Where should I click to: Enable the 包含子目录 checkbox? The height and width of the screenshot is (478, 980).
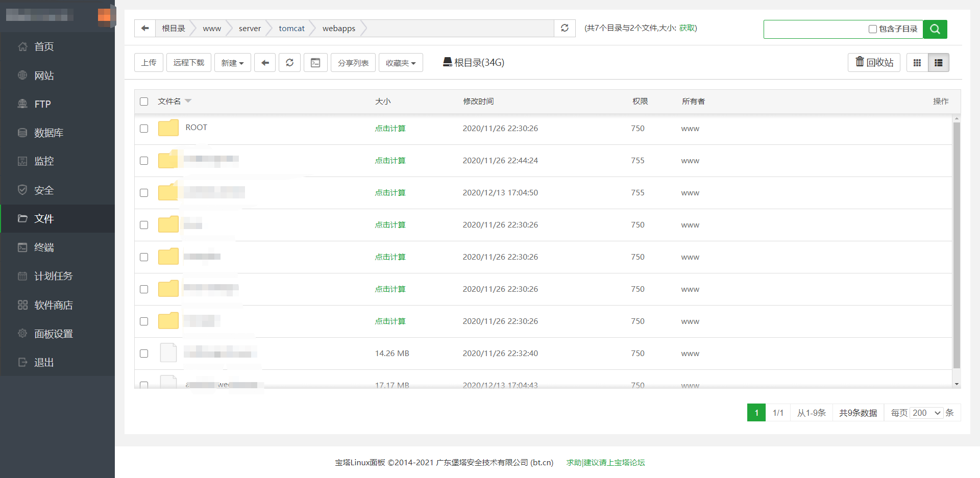click(873, 29)
